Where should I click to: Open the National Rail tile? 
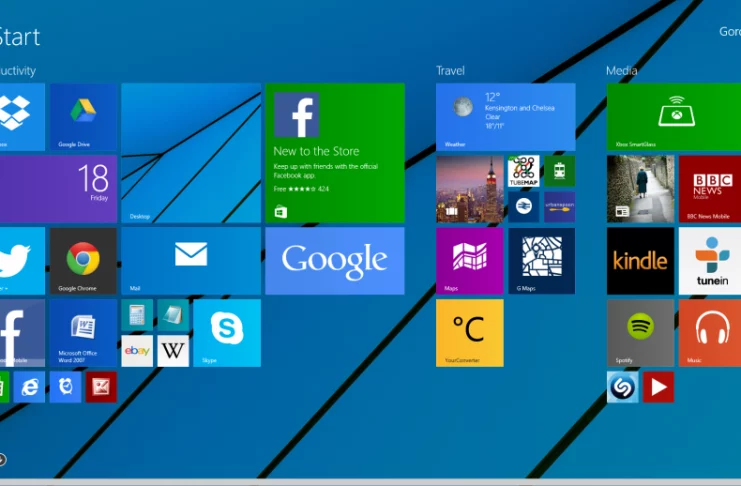(524, 207)
